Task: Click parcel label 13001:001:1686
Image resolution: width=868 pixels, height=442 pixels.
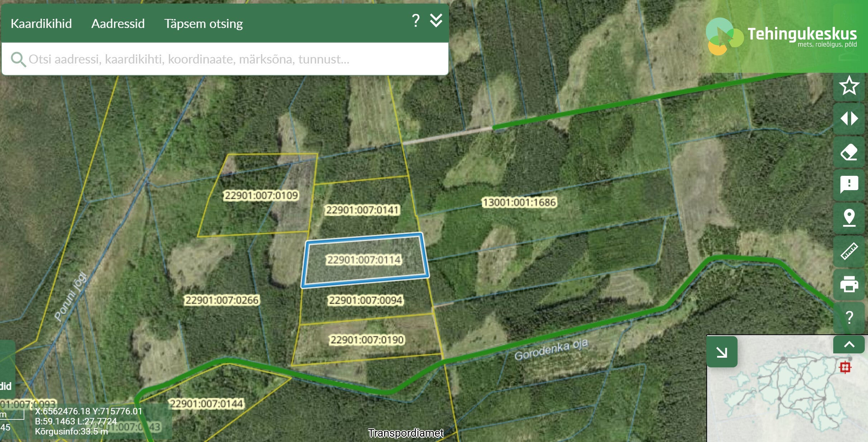Action: pyautogui.click(x=519, y=202)
